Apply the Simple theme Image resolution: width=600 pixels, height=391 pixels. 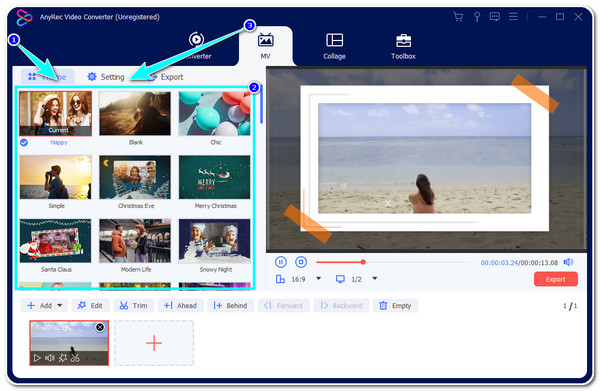click(55, 177)
